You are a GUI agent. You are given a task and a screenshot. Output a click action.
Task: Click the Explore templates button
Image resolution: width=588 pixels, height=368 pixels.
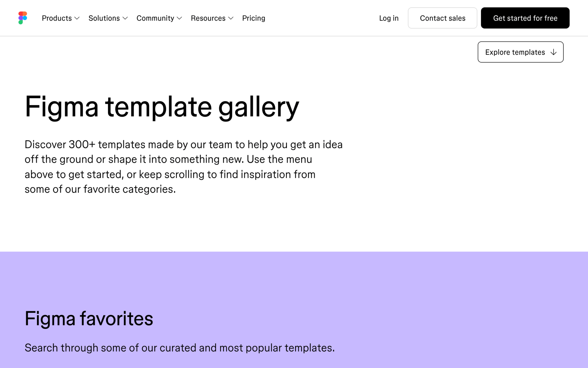click(521, 52)
